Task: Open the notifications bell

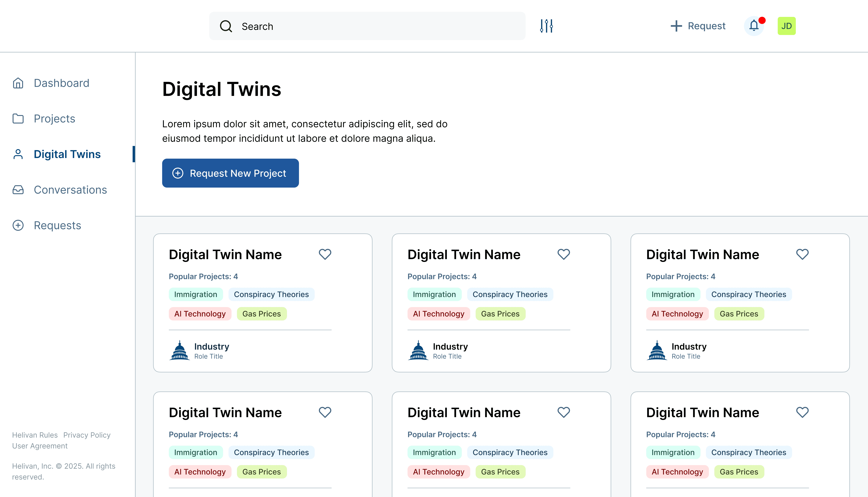Action: [754, 26]
